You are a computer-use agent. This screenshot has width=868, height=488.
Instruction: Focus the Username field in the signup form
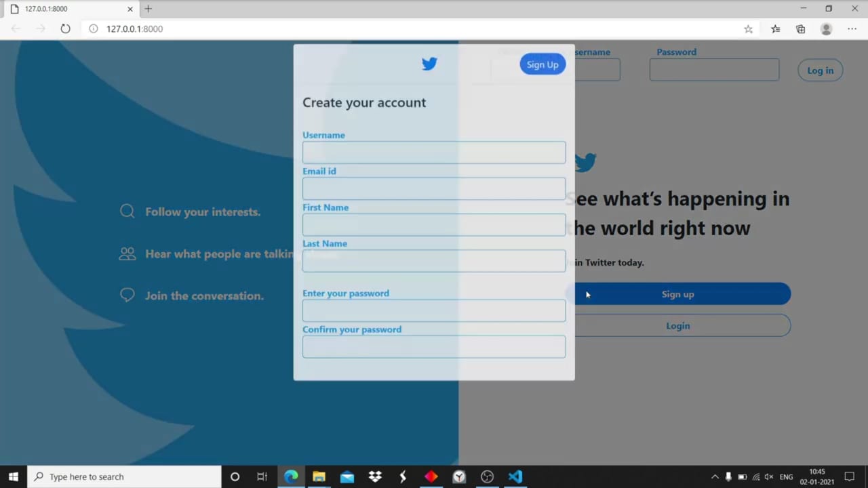click(434, 152)
